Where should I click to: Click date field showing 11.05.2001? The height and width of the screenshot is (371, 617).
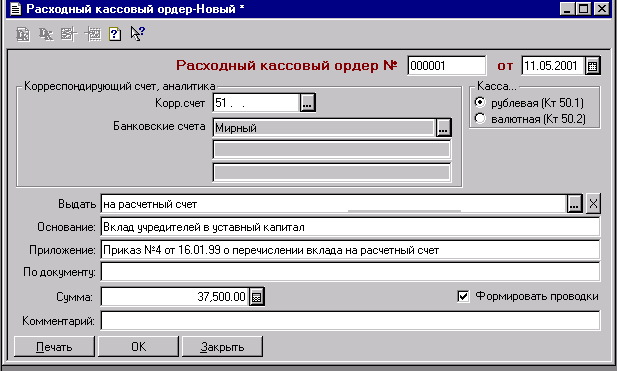[553, 66]
